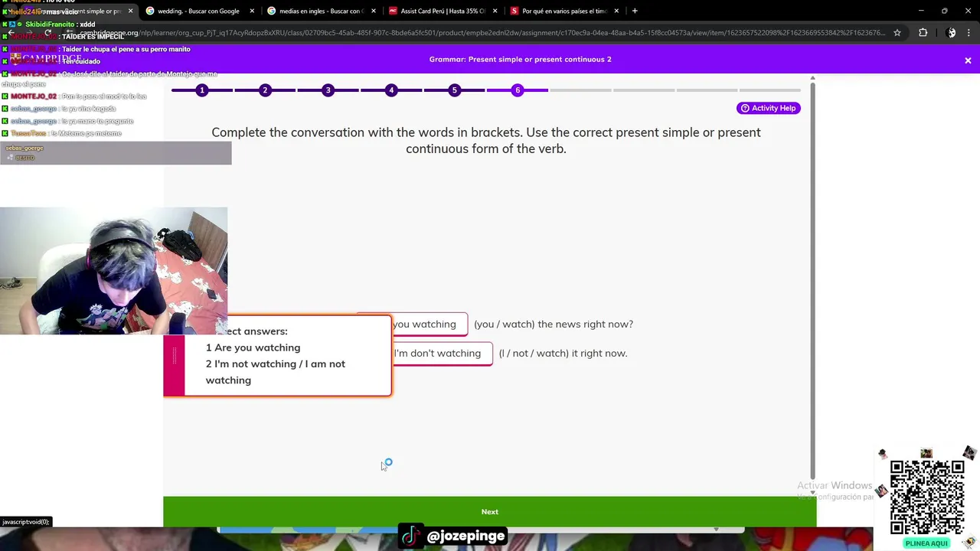980x551 pixels.
Task: Jump to step 3 of the activity
Action: pos(328,90)
